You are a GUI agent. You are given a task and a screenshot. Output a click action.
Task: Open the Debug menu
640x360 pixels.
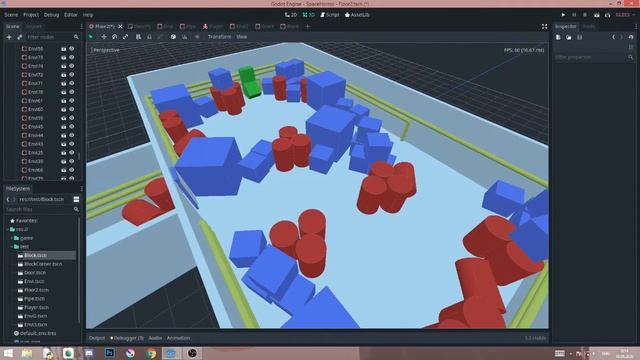coord(51,15)
